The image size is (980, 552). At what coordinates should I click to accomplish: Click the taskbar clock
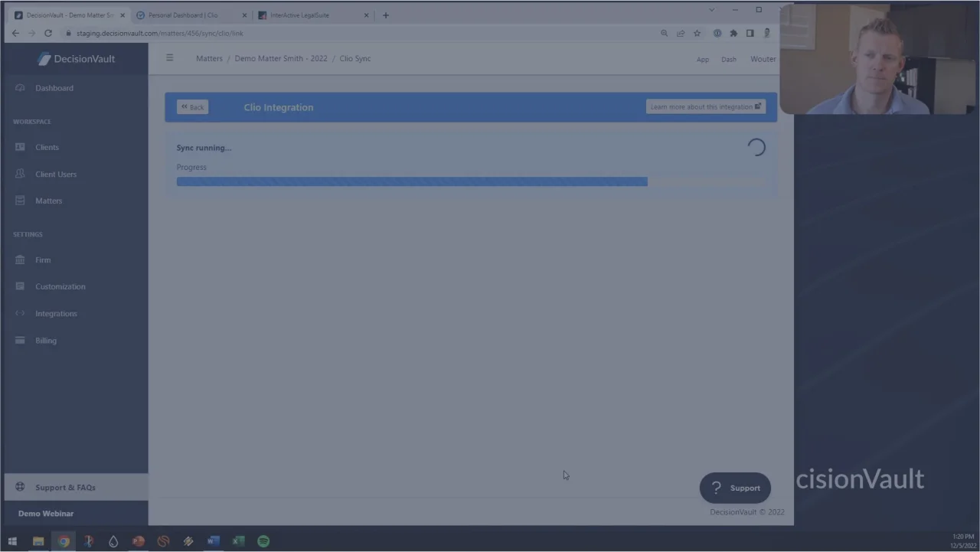point(962,541)
